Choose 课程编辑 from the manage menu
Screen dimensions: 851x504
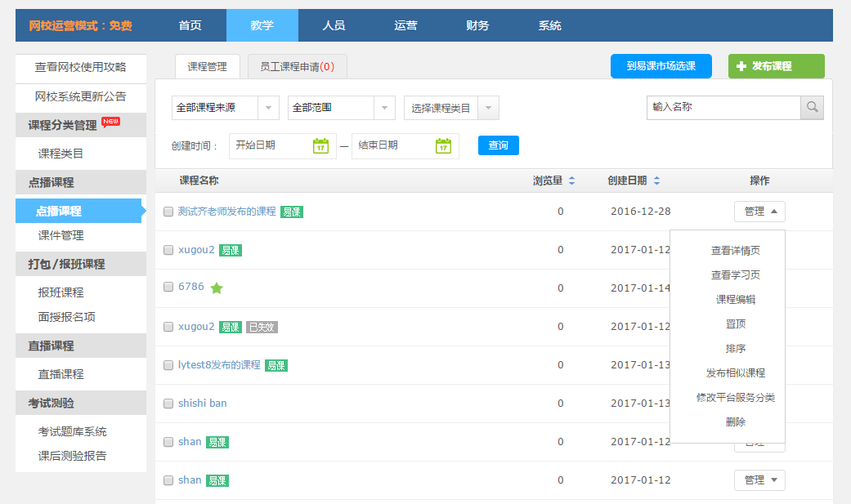click(735, 300)
